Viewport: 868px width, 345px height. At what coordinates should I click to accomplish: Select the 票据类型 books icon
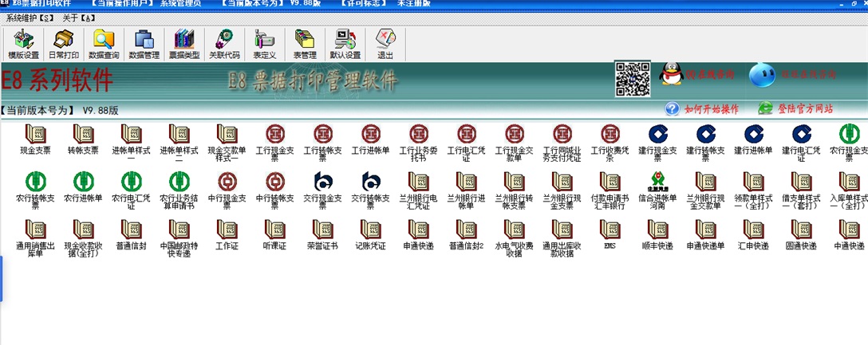pyautogui.click(x=184, y=44)
